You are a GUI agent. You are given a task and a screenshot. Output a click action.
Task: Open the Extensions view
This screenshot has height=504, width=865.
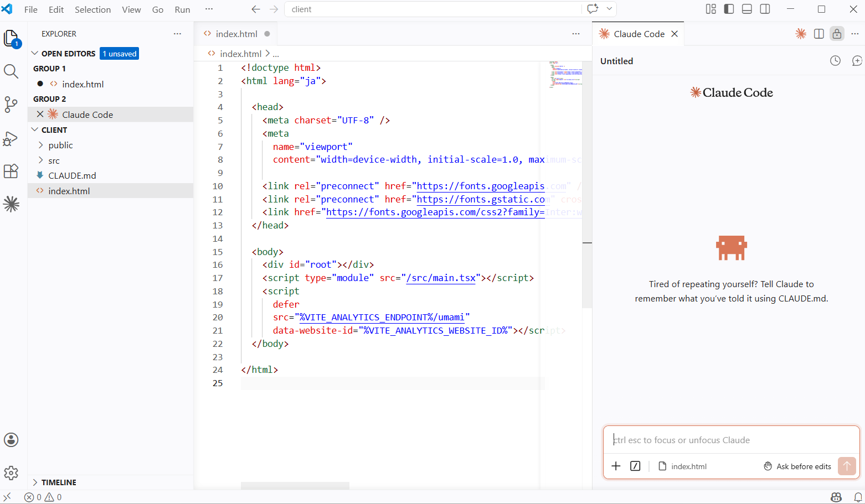[x=12, y=171]
